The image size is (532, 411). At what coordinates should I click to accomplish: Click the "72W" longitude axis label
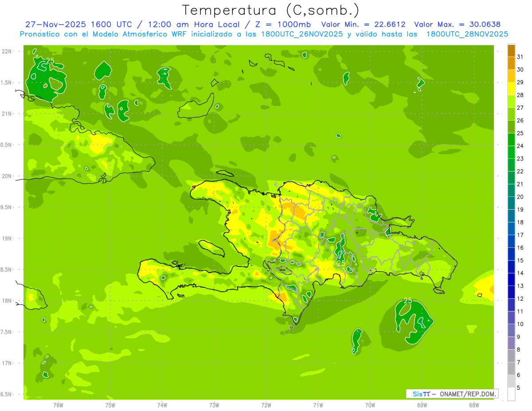266,405
